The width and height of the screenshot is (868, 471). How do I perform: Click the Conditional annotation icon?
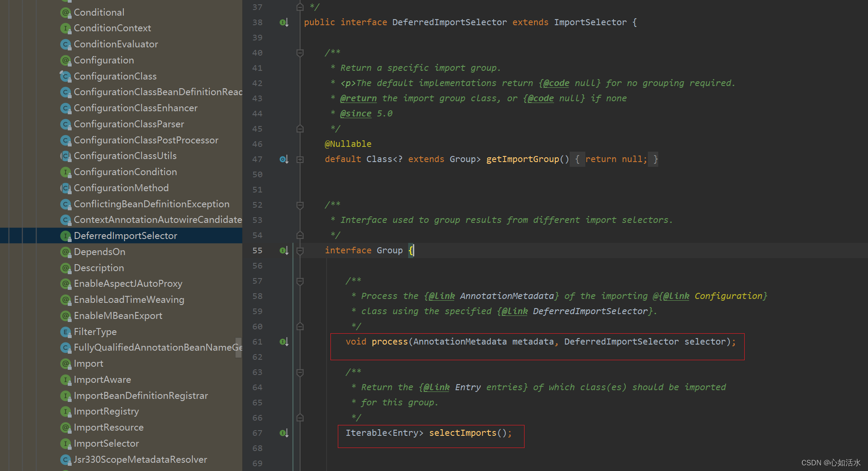tap(66, 13)
